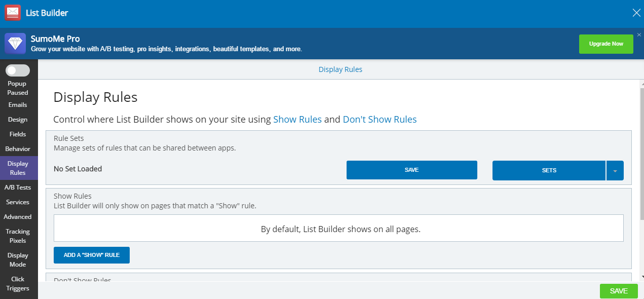
Task: Click the Display Rules tab header
Action: pos(340,69)
